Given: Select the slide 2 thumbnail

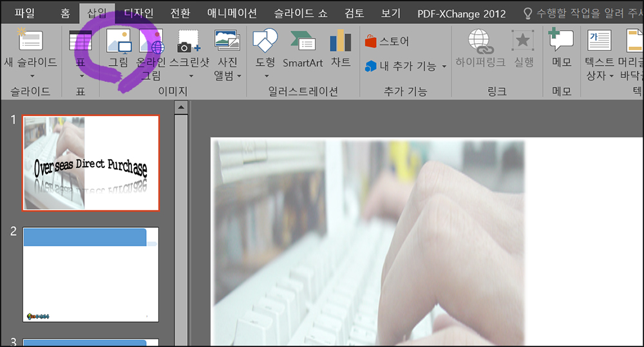Looking at the screenshot, I should point(91,275).
